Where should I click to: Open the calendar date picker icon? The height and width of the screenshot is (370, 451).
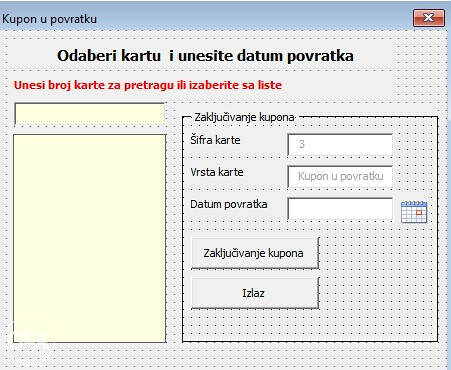414,212
